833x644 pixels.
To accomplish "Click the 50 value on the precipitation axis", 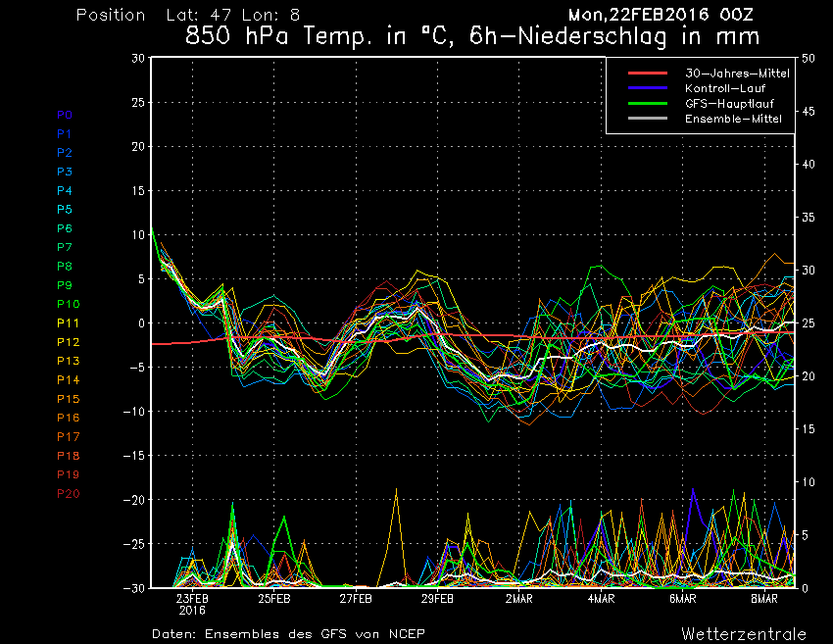I will (808, 58).
